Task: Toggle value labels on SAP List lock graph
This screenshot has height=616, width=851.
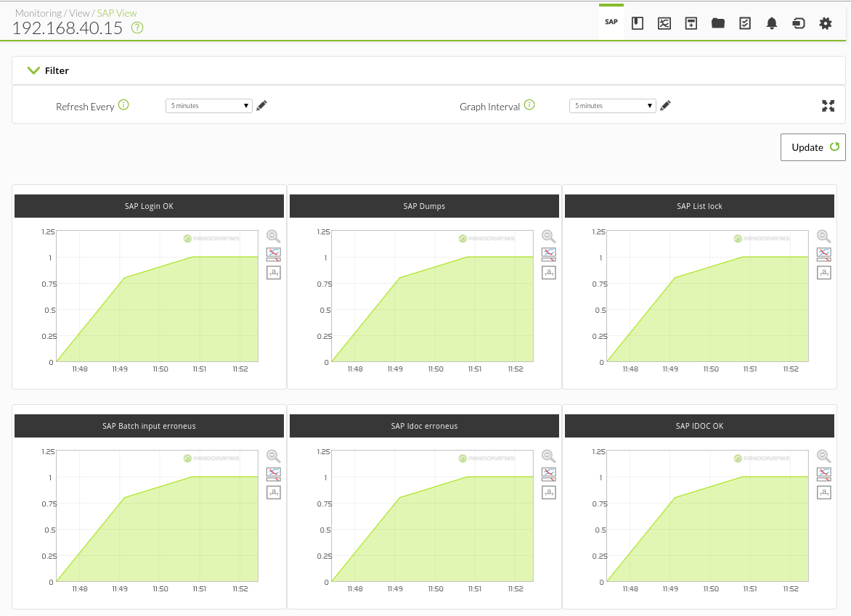Action: coord(824,272)
